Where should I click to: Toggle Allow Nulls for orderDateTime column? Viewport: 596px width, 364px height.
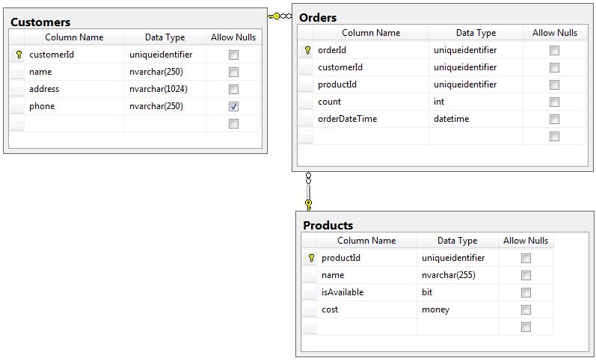554,120
